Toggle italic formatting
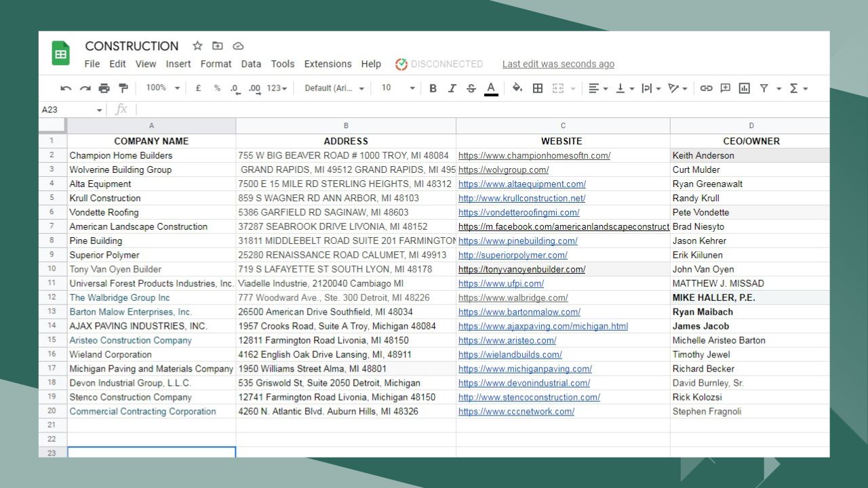The width and height of the screenshot is (868, 488). pos(452,88)
